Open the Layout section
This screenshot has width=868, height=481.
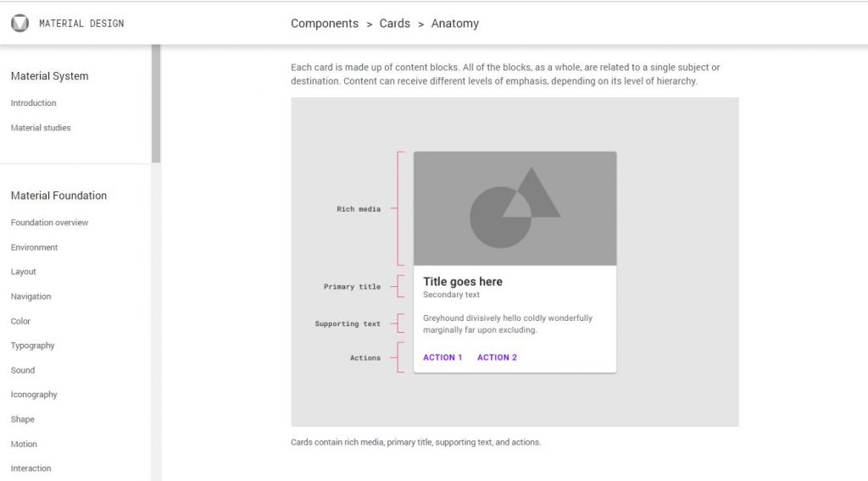[x=23, y=272]
